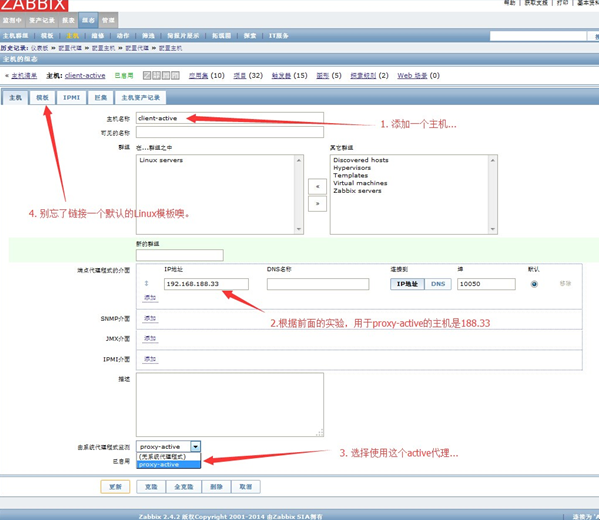This screenshot has width=600, height=520.
Task: Click 添加 in the JMX interface row
Action: click(150, 338)
